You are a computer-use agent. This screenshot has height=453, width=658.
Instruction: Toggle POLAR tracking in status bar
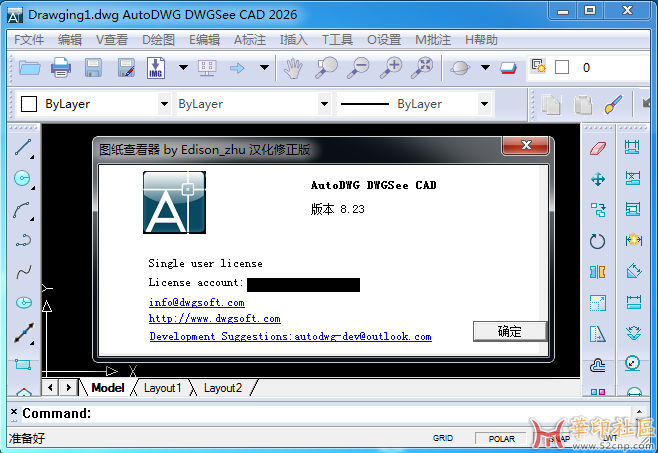coord(501,439)
